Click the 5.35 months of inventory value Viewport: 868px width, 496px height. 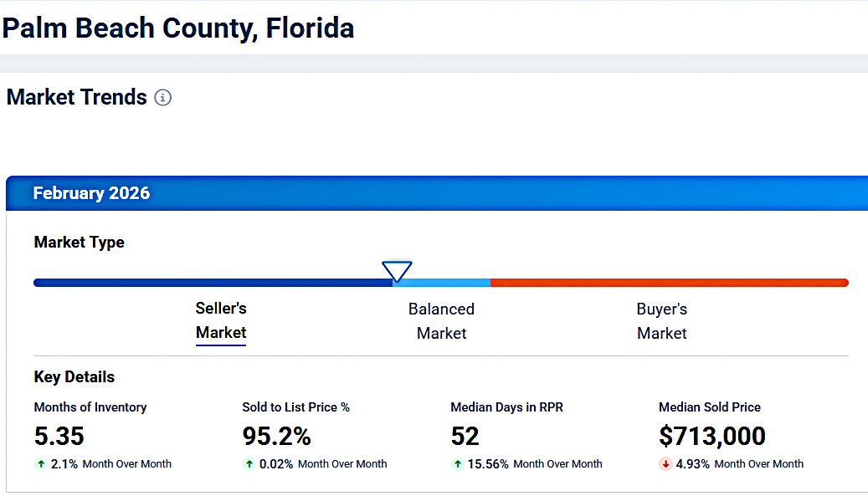point(59,436)
